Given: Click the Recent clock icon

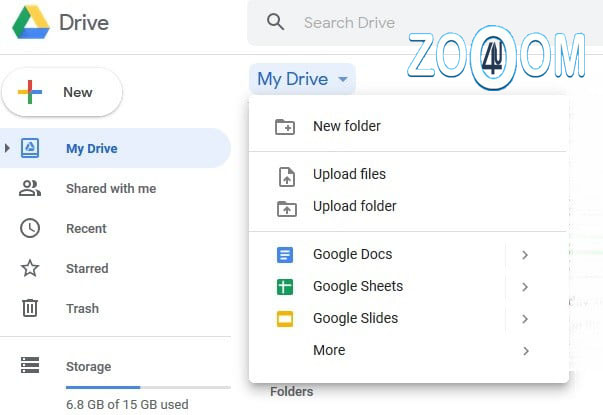Looking at the screenshot, I should point(30,228).
